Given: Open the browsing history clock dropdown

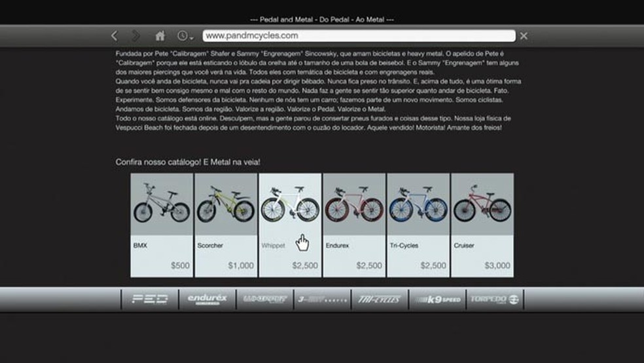Looking at the screenshot, I should click(185, 36).
